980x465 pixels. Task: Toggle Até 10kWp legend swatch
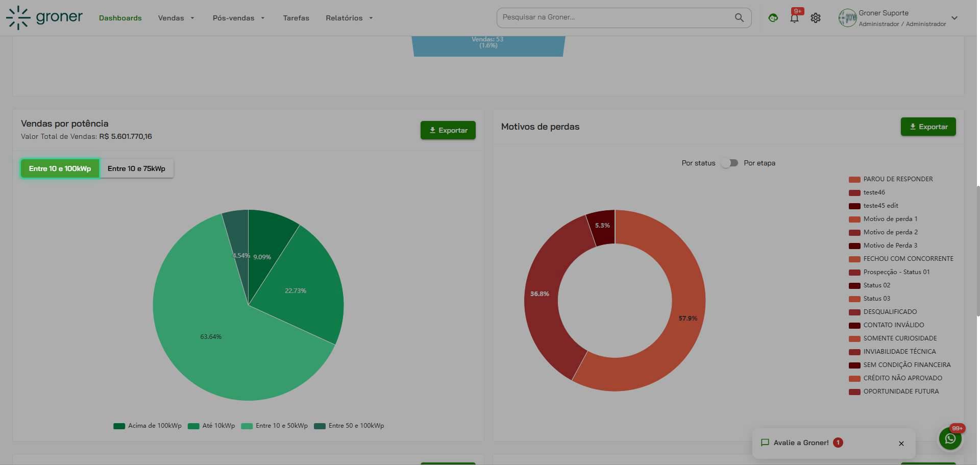pyautogui.click(x=193, y=426)
